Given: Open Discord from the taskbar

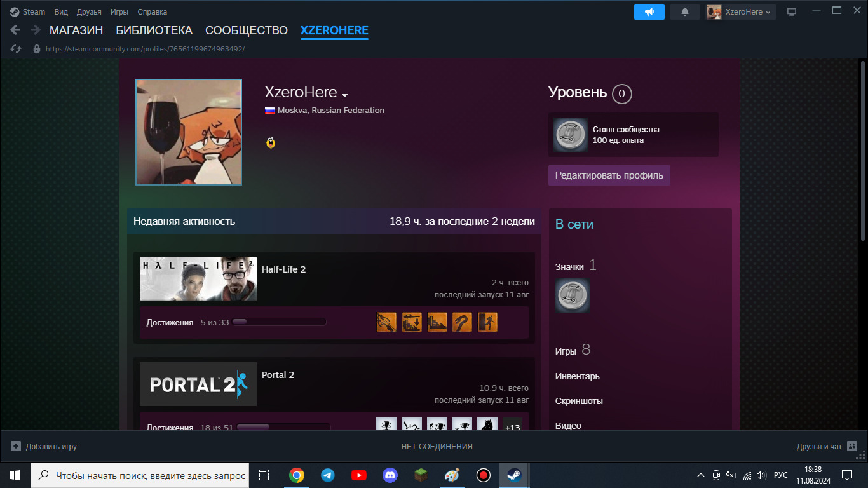Looking at the screenshot, I should click(x=390, y=475).
